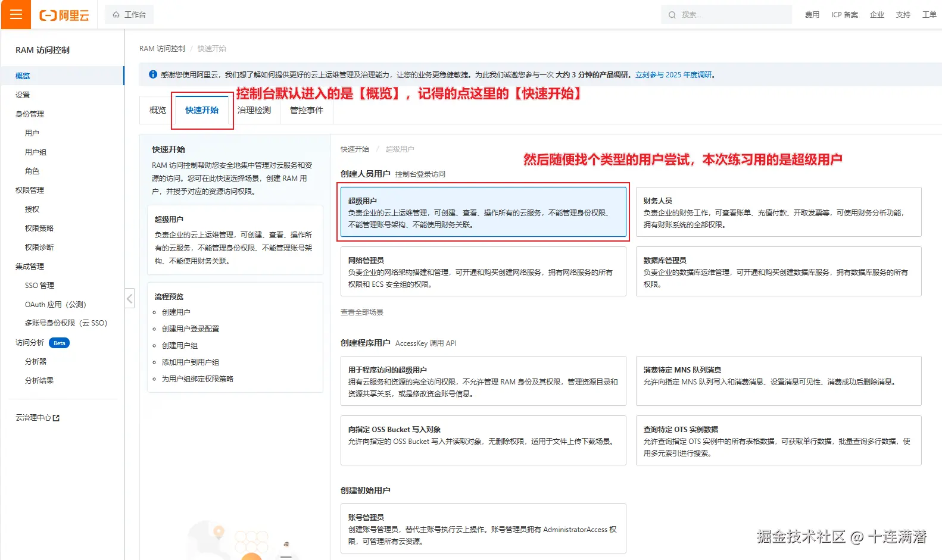This screenshot has height=560, width=942.
Task: Select the 网络管理员 scenario card
Action: 484,271
